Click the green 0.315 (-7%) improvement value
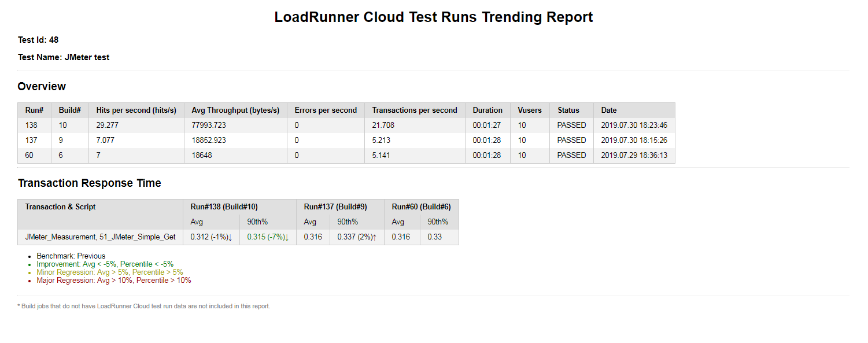 (268, 237)
